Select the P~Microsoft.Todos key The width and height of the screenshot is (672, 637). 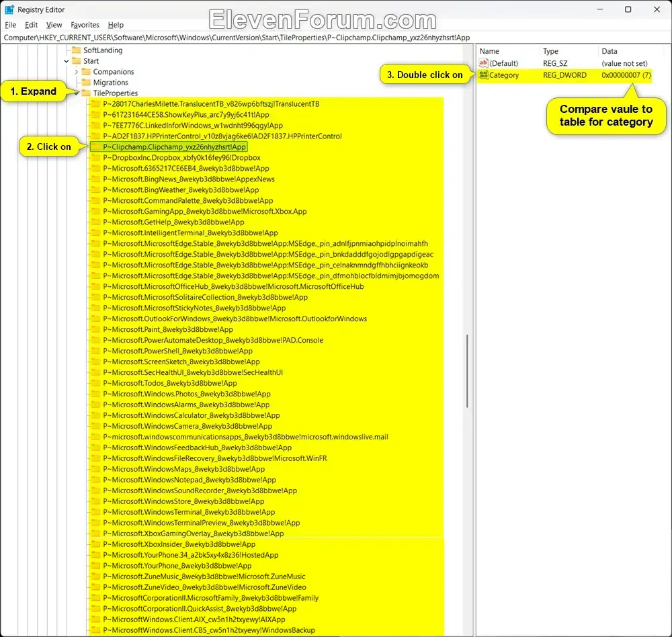(x=170, y=383)
